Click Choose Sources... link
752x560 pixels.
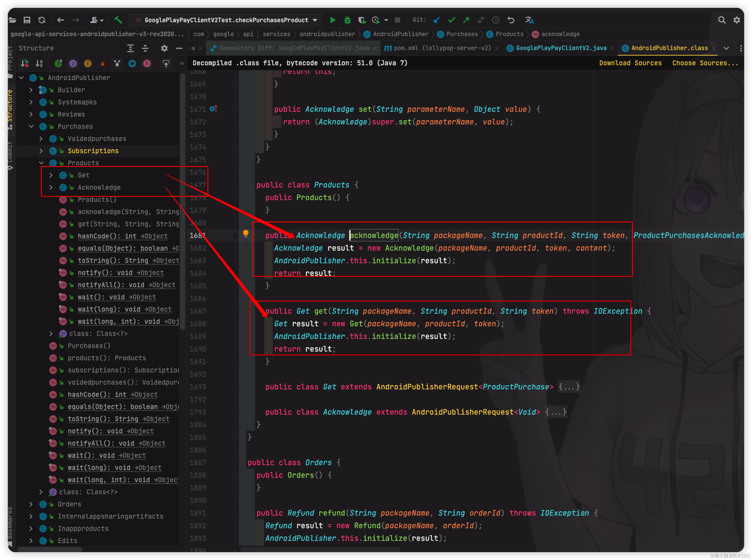click(705, 63)
